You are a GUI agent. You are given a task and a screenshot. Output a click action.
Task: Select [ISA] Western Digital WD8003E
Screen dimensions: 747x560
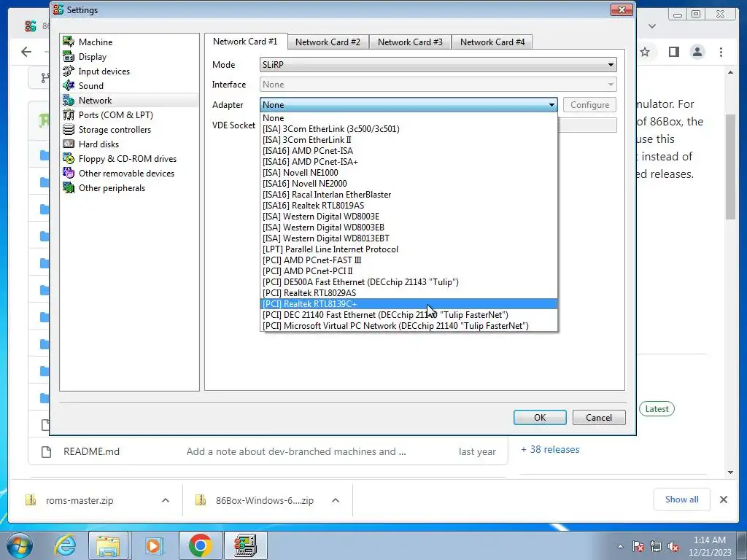pyautogui.click(x=409, y=217)
